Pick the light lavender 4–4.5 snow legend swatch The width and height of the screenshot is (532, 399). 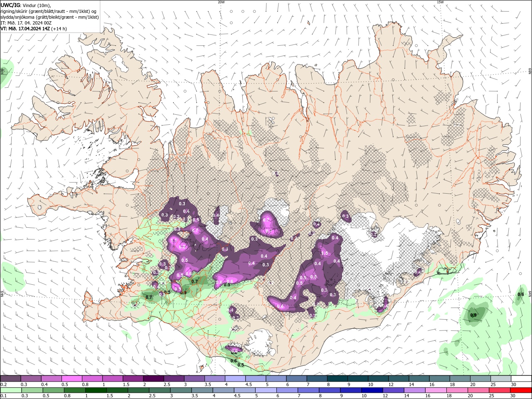(x=235, y=379)
